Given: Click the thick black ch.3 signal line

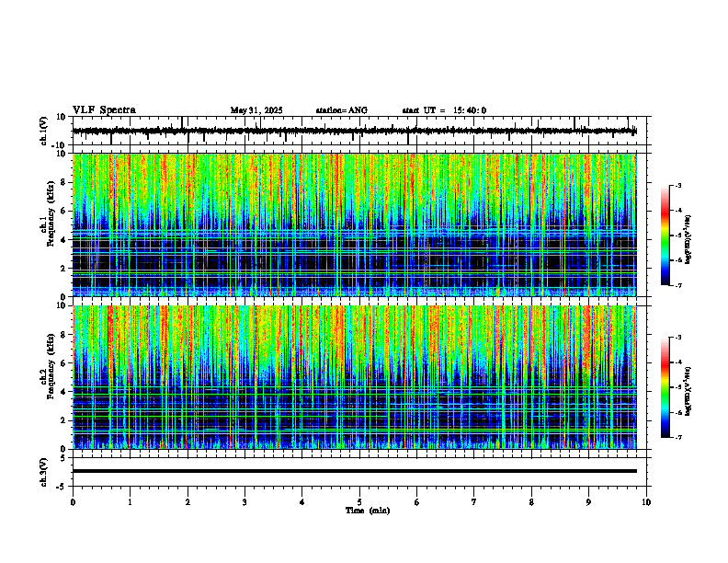Looking at the screenshot, I should point(354,471).
